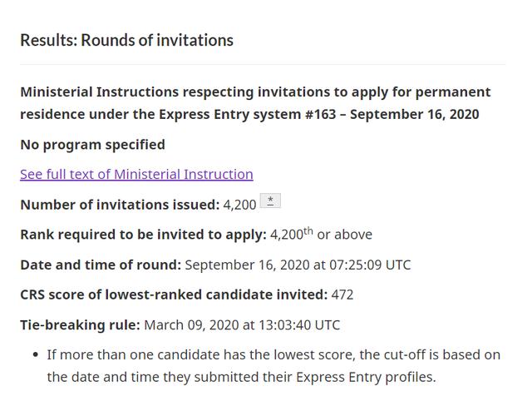Click the 'CRS score of lowest-ranked candidate invited:' label
Image resolution: width=532 pixels, height=406 pixels.
(x=174, y=295)
